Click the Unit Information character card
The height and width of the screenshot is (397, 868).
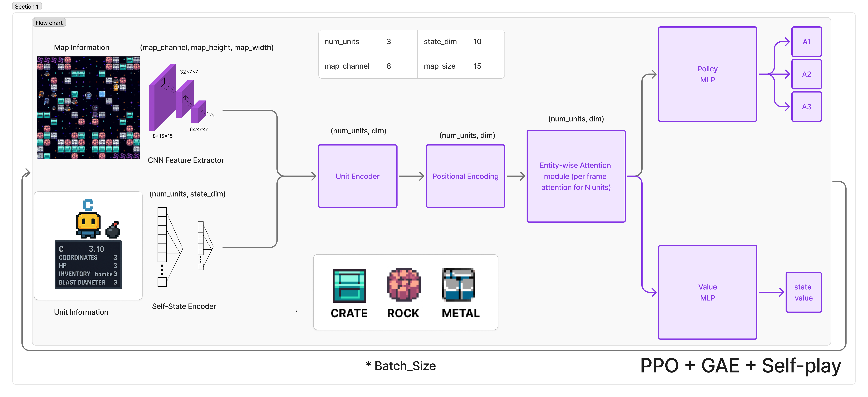coord(88,246)
